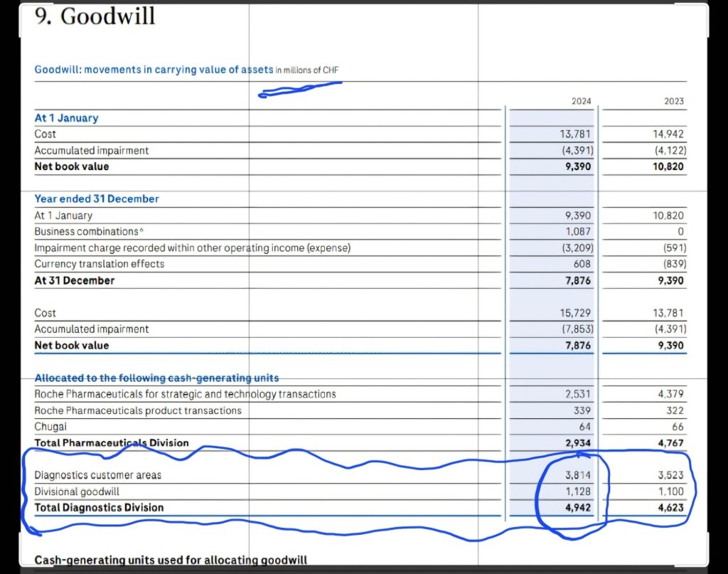The image size is (728, 574).
Task: Select the 64 Chugai value
Action: coord(585,427)
